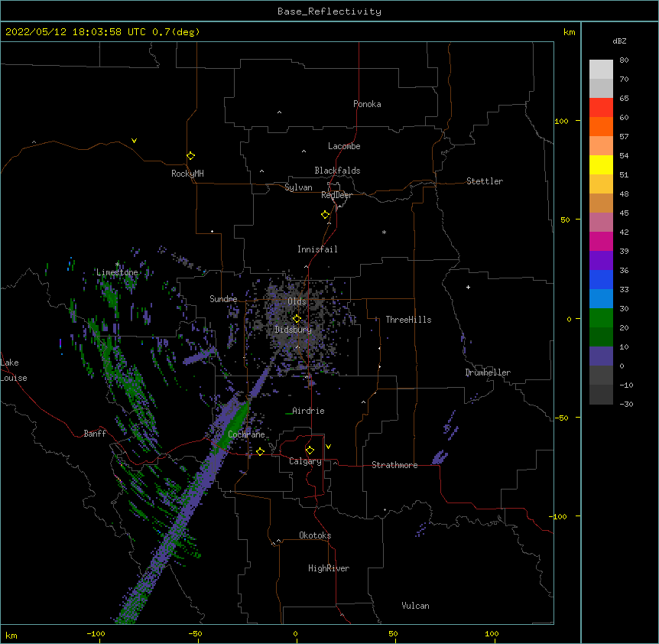Click the Sundre town label
This screenshot has width=659, height=644.
[223, 299]
